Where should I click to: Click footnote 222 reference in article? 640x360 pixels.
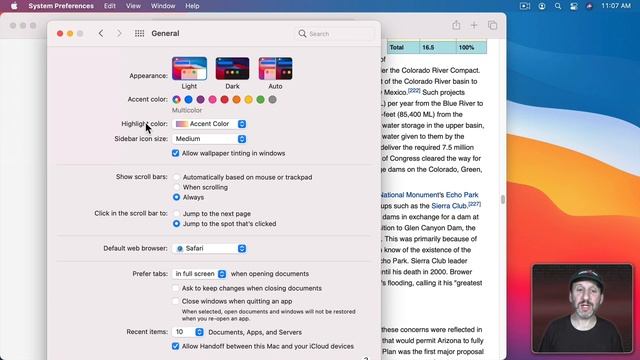tap(414, 91)
